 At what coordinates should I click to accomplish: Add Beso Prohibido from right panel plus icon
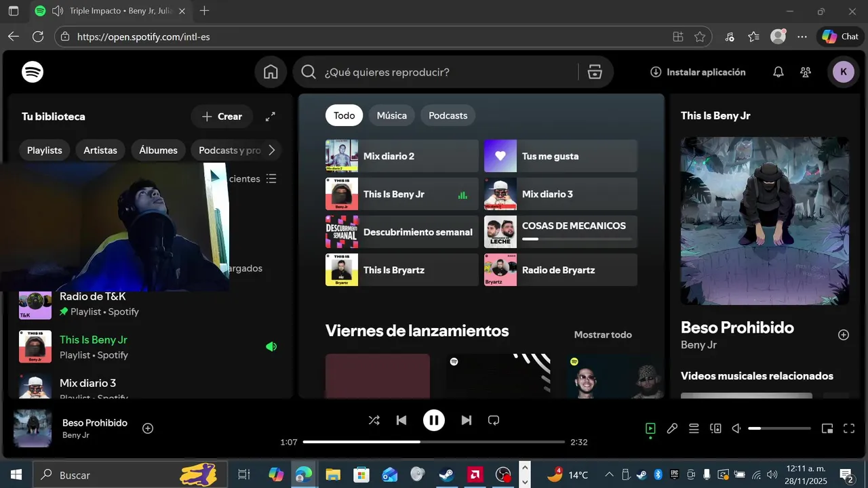click(844, 335)
